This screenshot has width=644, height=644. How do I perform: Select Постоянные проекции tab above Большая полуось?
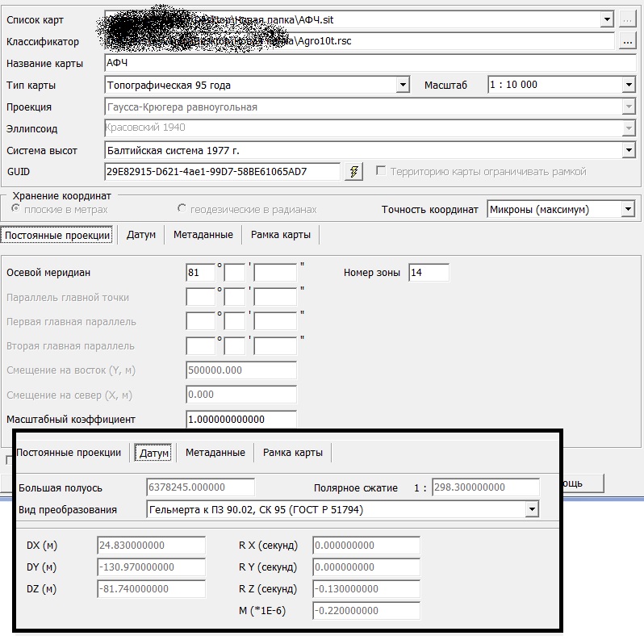click(x=69, y=453)
